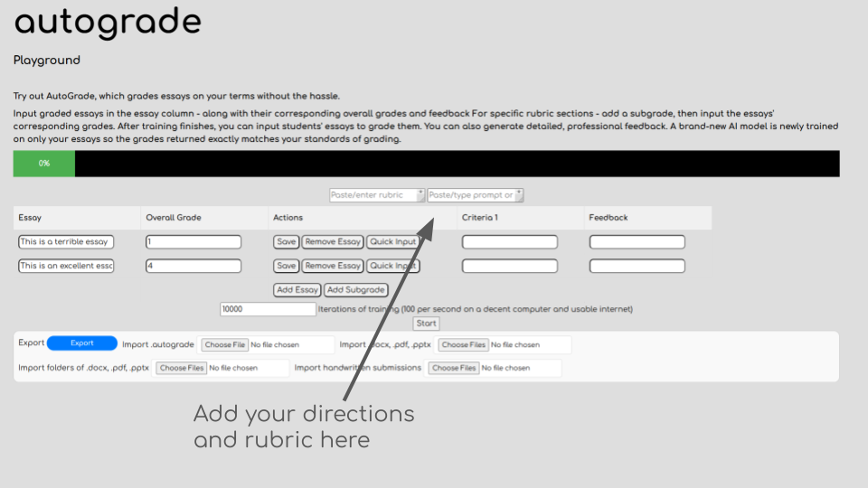This screenshot has width=868, height=488.
Task: Save the excellent essay row
Action: pyautogui.click(x=287, y=266)
